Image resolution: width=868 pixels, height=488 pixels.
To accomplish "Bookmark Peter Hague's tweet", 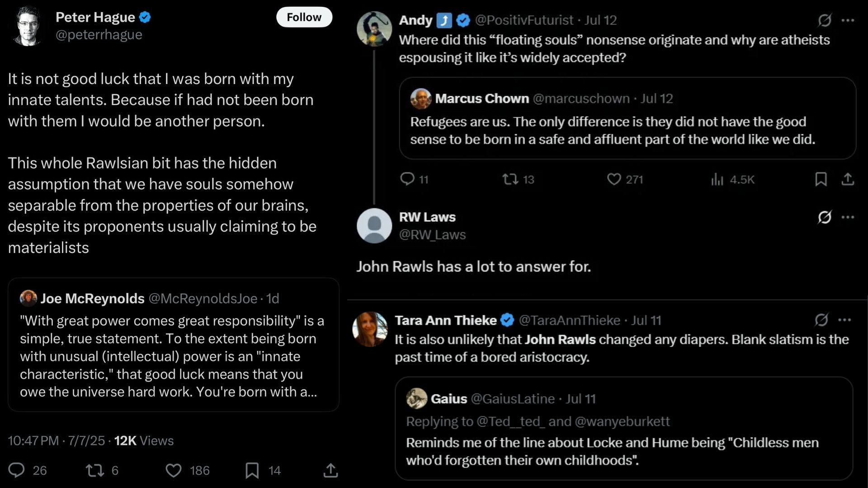I will [x=252, y=470].
